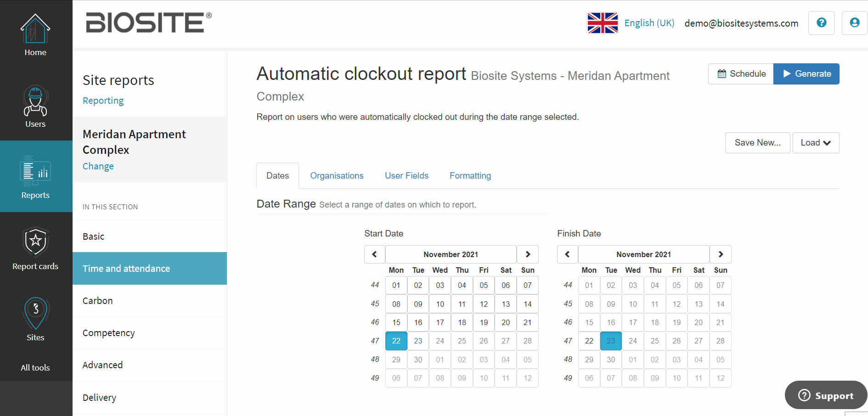Choose 29 in the Finish Date calendar
This screenshot has width=868, height=416.
coord(589,360)
